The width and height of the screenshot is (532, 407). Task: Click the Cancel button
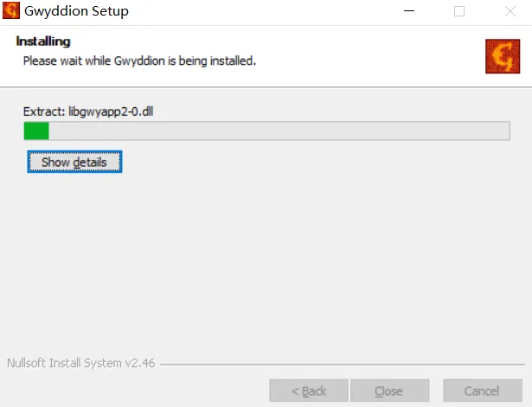pyautogui.click(x=482, y=391)
